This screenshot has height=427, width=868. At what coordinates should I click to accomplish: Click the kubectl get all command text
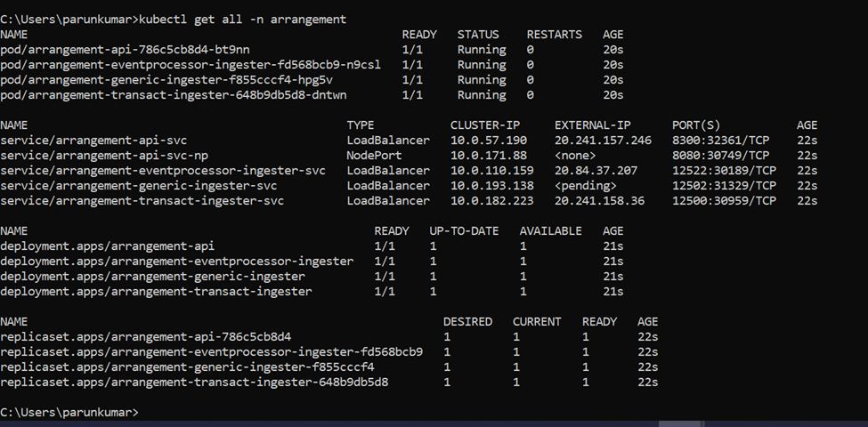coord(243,19)
